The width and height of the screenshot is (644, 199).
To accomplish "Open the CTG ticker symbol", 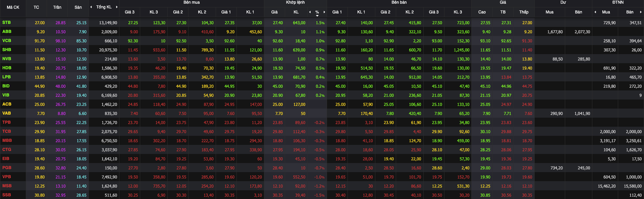I will (x=6, y=150).
